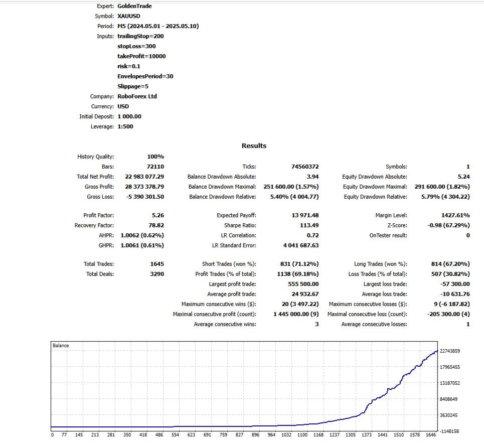Click the Average consecutive wins label
The image size is (484, 448).
tap(225, 324)
